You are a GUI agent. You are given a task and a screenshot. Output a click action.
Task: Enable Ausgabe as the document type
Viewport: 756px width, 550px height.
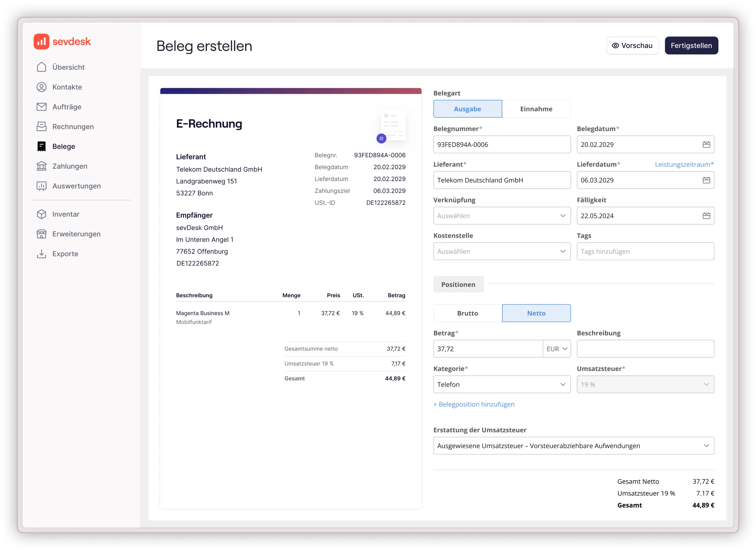coord(467,109)
